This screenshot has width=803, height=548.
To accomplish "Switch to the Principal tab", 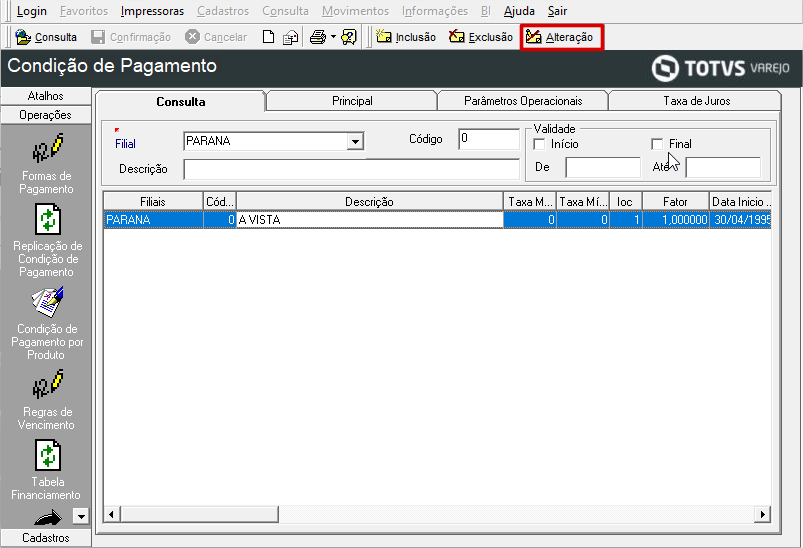I will pyautogui.click(x=352, y=101).
